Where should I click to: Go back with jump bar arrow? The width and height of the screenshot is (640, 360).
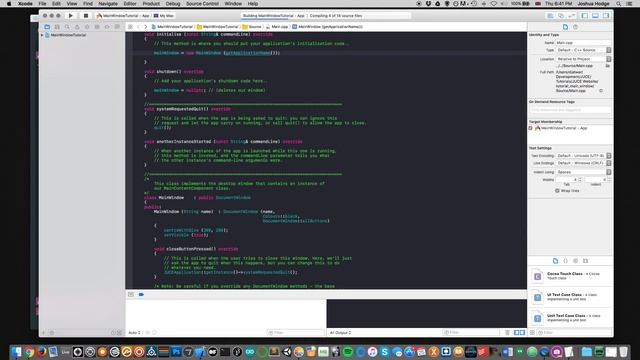138,27
